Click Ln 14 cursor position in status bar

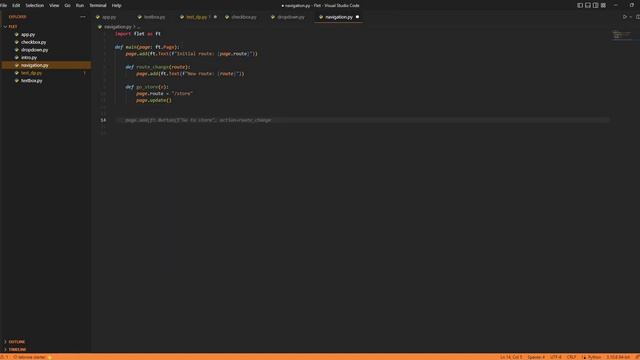[511, 357]
